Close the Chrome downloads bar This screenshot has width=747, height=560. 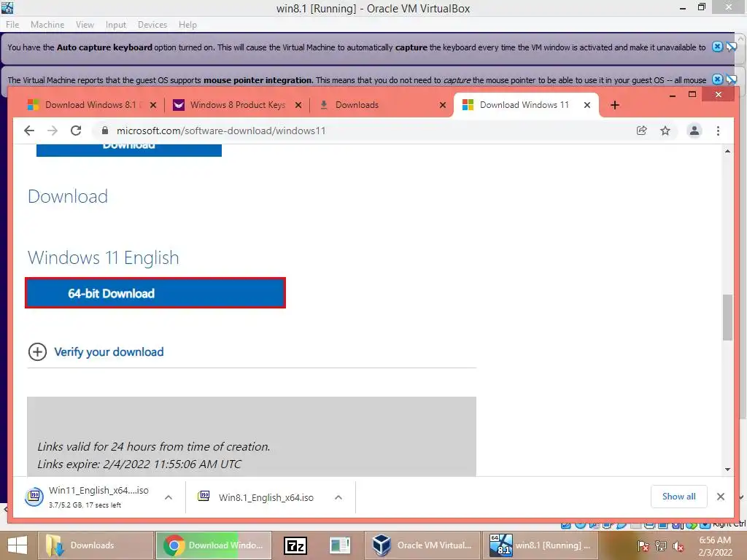click(x=720, y=497)
